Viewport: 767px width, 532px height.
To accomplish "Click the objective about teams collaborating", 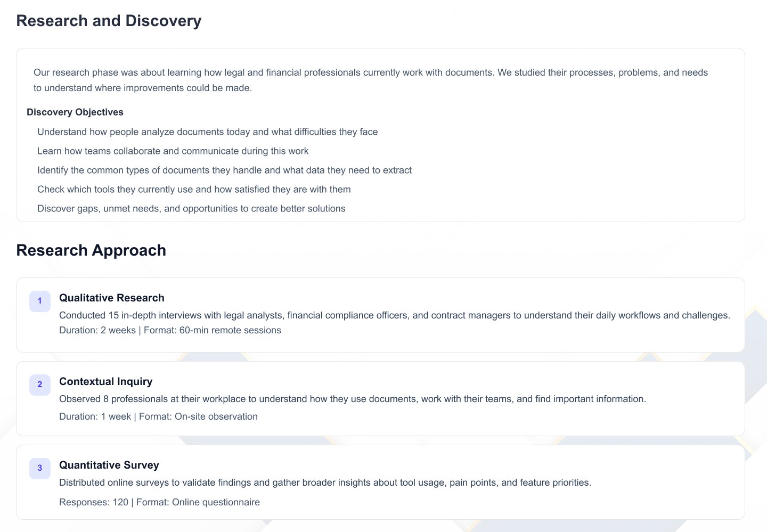I will pos(173,151).
